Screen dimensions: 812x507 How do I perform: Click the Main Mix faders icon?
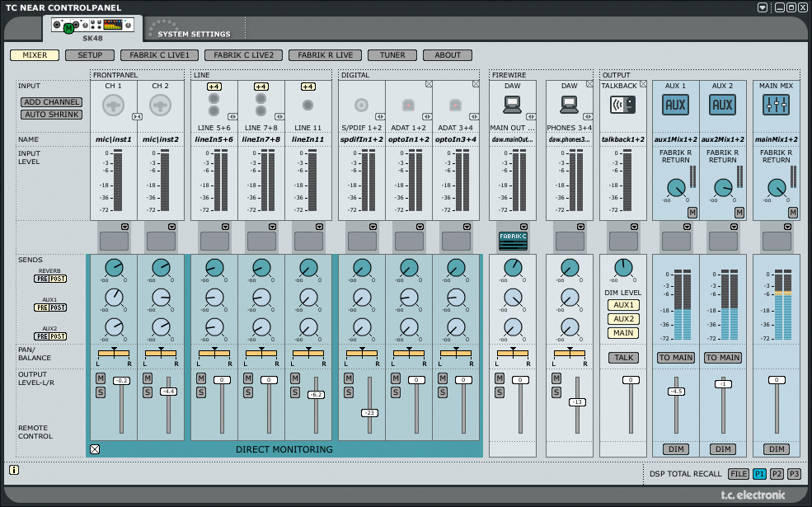[x=776, y=105]
